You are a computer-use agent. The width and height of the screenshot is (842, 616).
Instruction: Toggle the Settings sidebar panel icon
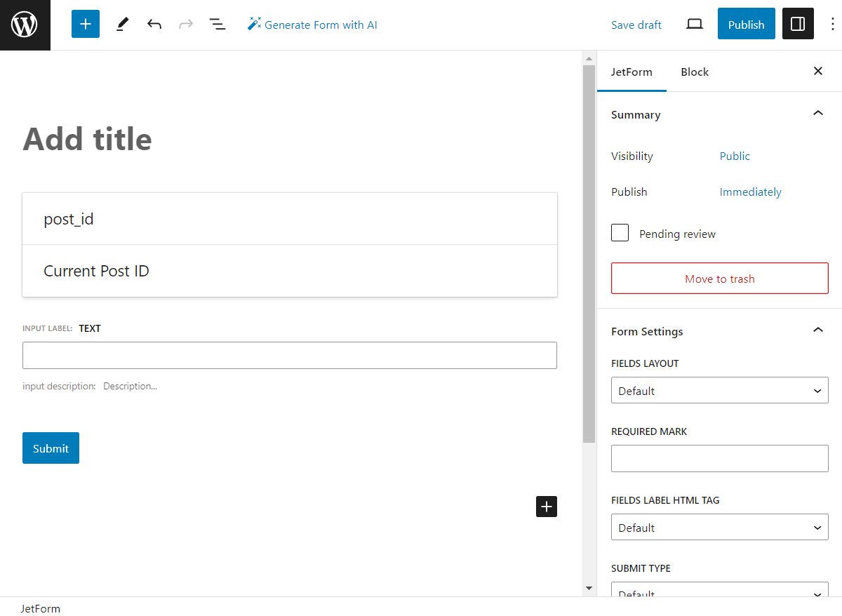[798, 24]
